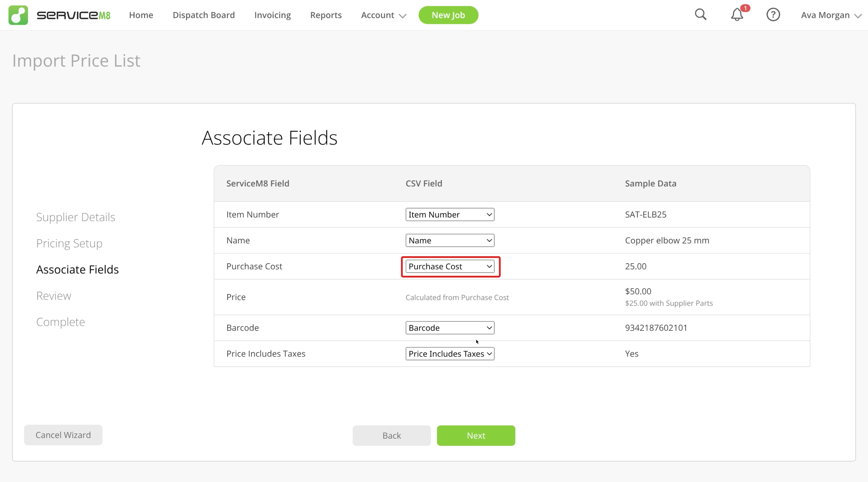Viewport: 868px width, 482px height.
Task: Click the Import Price List page title
Action: tap(76, 61)
